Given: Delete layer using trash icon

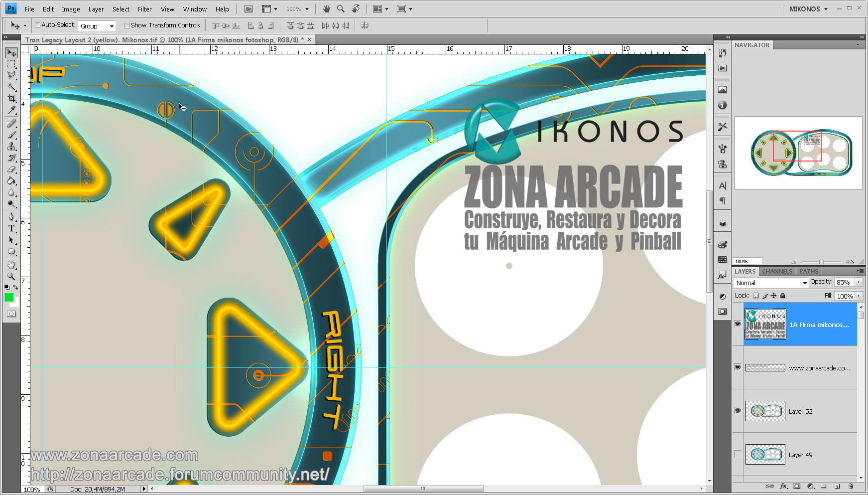Looking at the screenshot, I should [x=851, y=486].
